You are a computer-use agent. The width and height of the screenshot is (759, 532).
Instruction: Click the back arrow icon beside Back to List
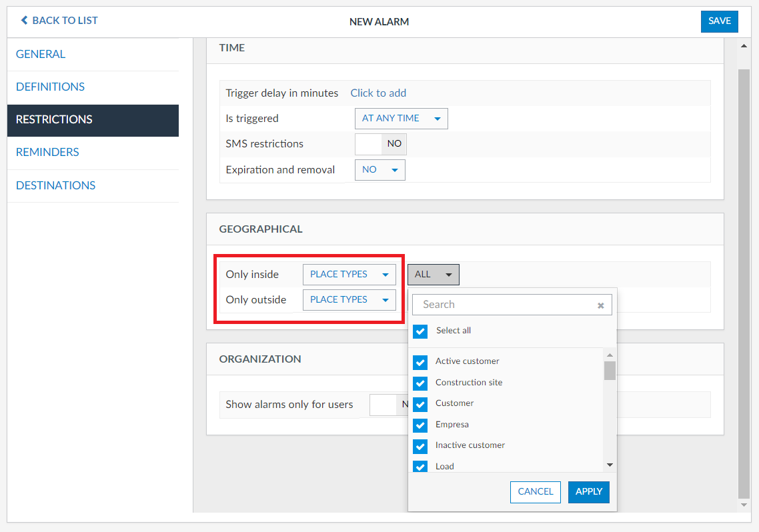click(25, 21)
